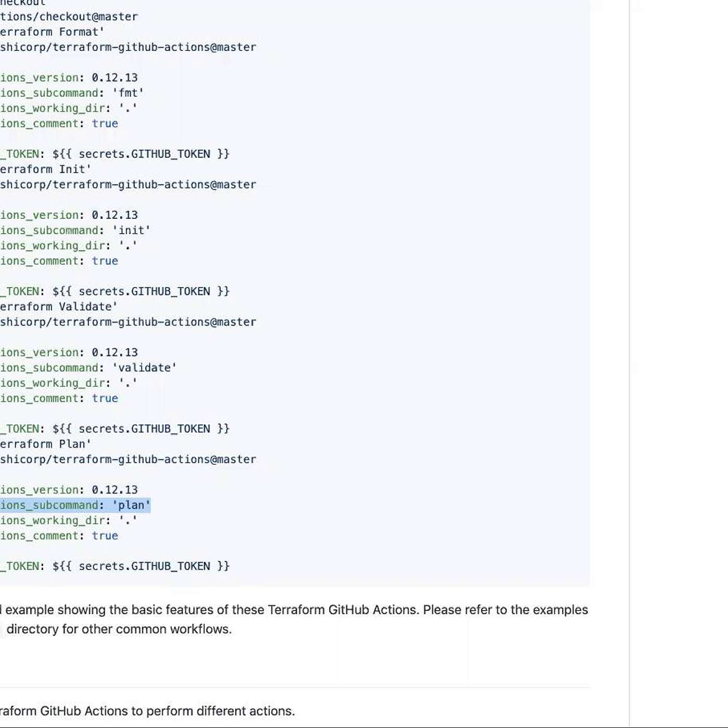The width and height of the screenshot is (728, 728).
Task: Click version 0.12.13 line above subcommand 'validate'
Action: tap(69, 352)
